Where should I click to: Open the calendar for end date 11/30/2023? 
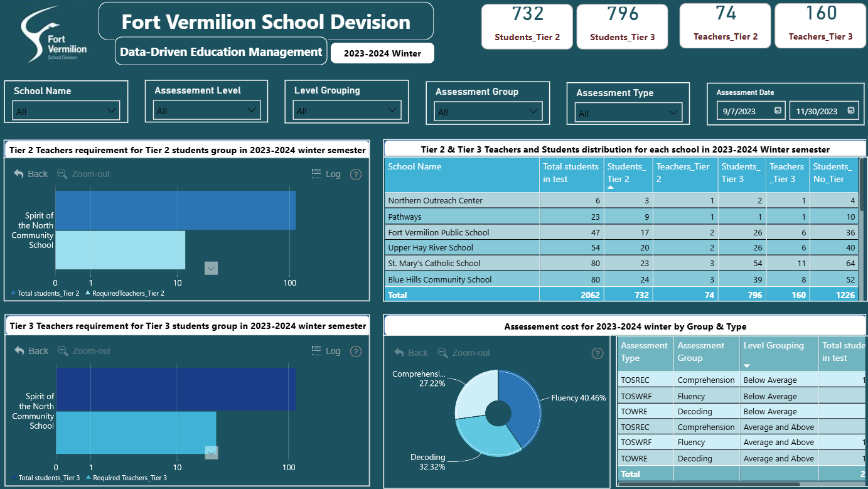pyautogui.click(x=851, y=110)
